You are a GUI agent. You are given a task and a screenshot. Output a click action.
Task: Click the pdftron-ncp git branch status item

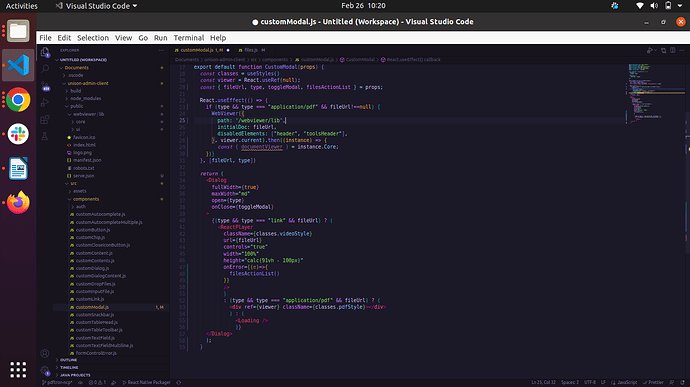(57, 383)
